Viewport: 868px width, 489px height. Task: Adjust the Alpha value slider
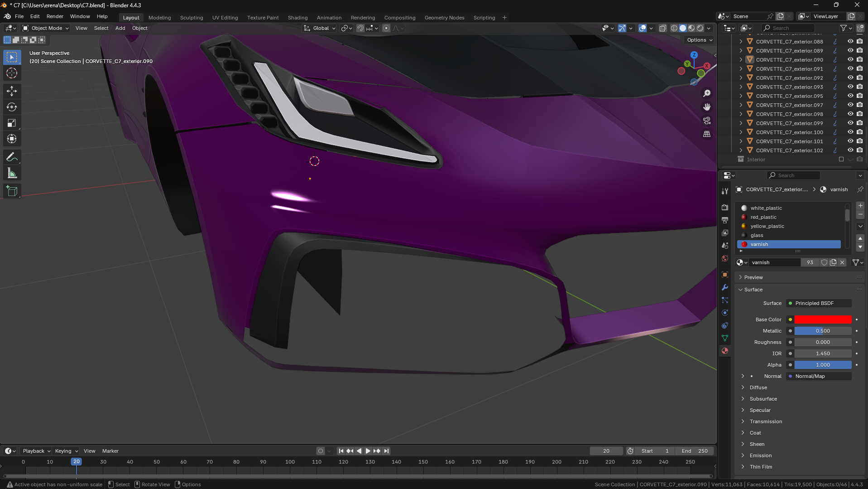click(x=823, y=365)
